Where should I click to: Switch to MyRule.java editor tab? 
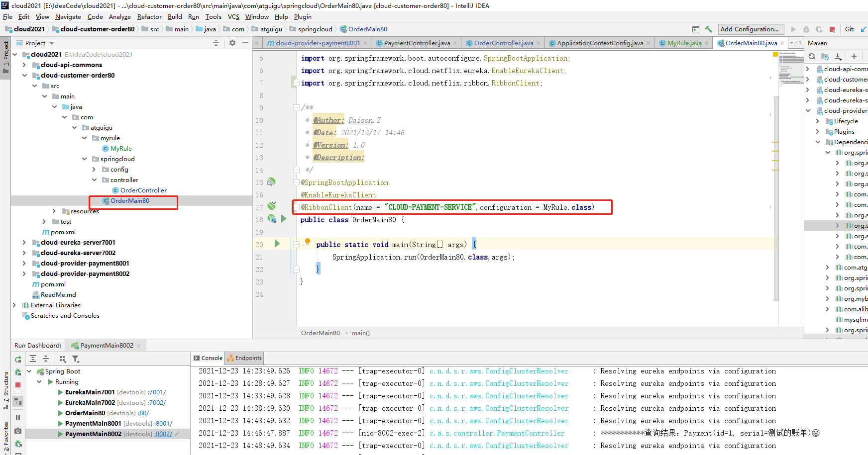pyautogui.click(x=684, y=43)
